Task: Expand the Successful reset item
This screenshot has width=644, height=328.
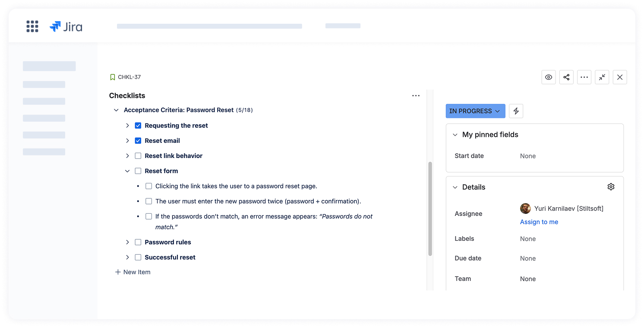Action: pyautogui.click(x=127, y=257)
